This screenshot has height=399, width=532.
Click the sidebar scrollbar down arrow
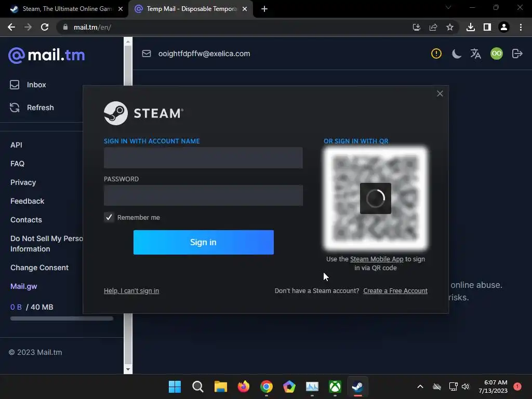coord(128,369)
